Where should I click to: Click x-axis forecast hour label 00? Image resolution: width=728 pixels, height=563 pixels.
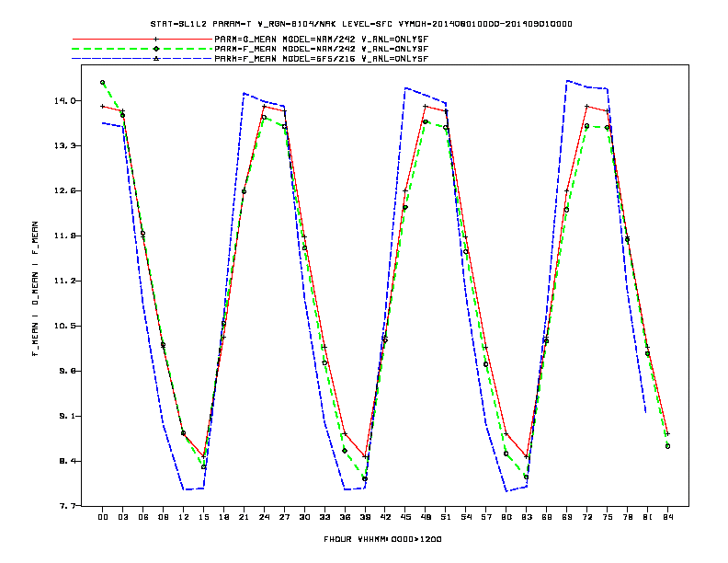coord(103,517)
